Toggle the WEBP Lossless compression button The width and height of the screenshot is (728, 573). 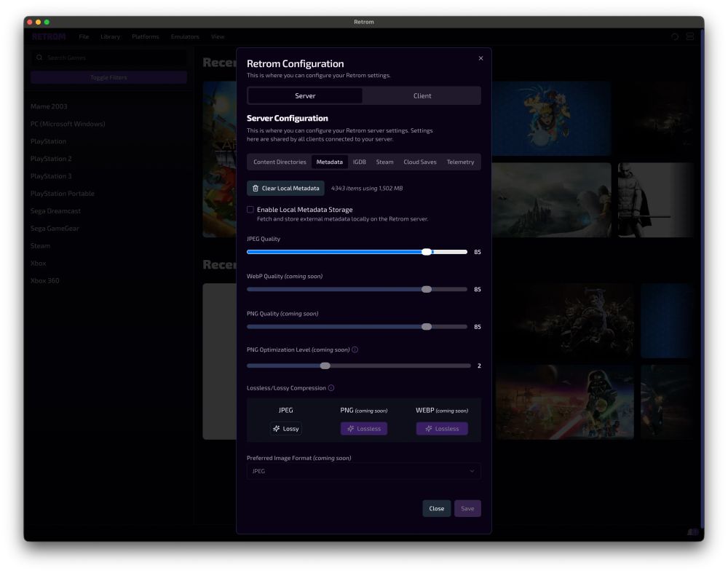[x=442, y=429]
